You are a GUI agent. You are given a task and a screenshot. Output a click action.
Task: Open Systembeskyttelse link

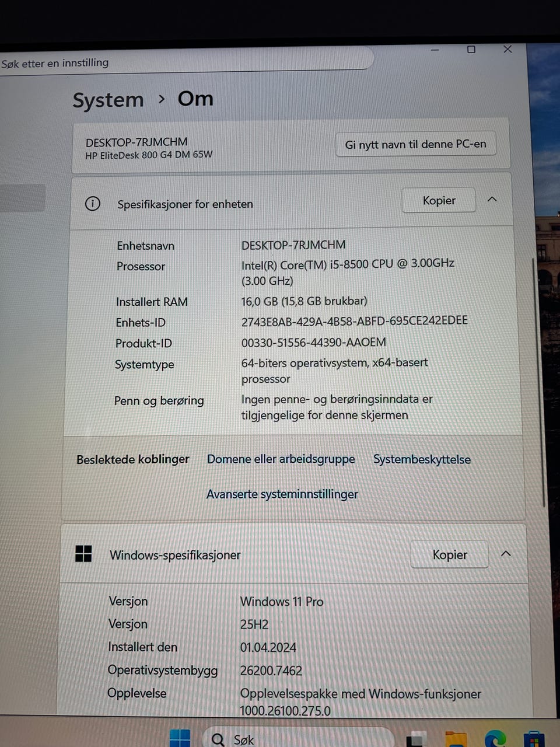pyautogui.click(x=422, y=459)
